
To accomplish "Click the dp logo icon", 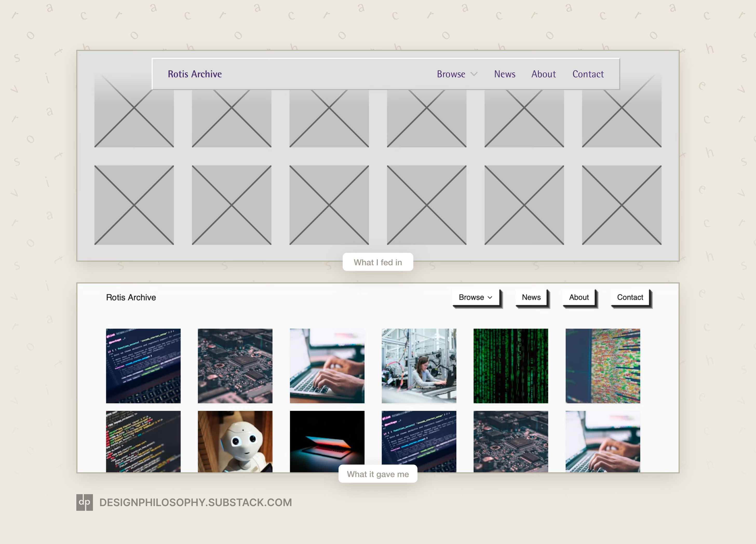I will click(84, 502).
